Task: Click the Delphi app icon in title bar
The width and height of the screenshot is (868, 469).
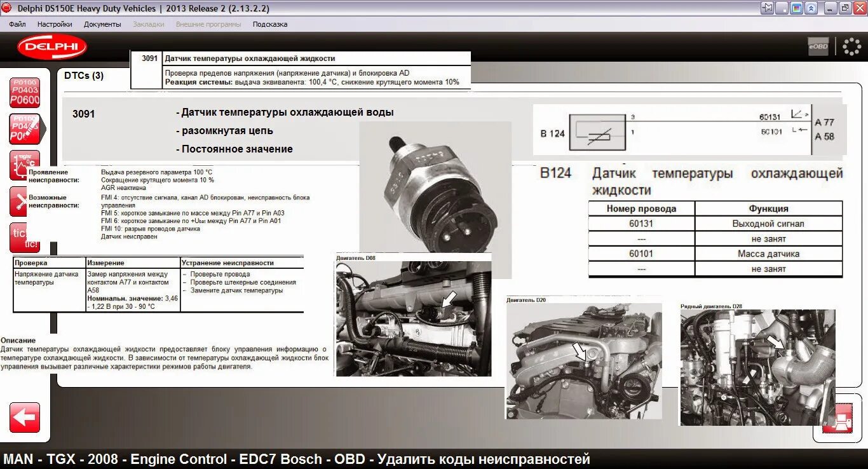Action: point(7,8)
